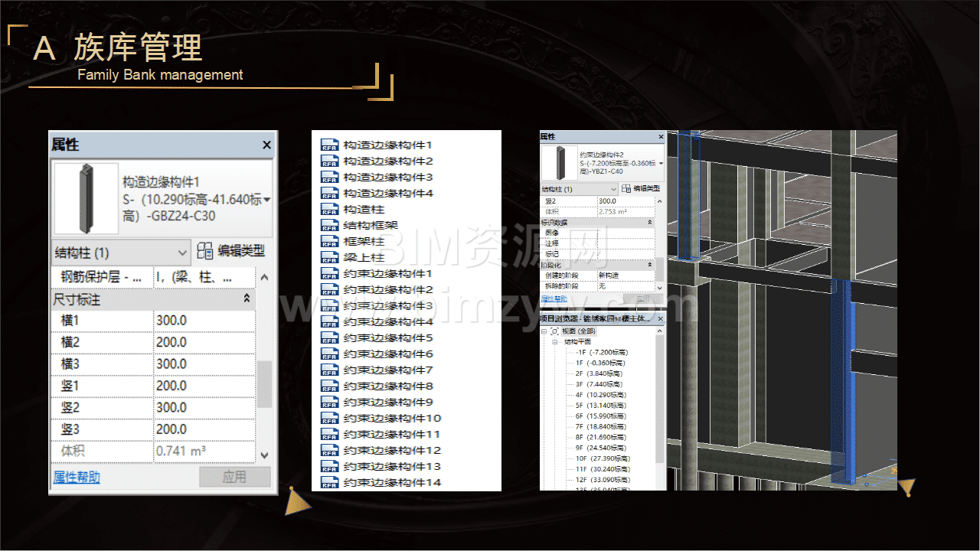Click the 应用 button in large panel

coord(235,477)
